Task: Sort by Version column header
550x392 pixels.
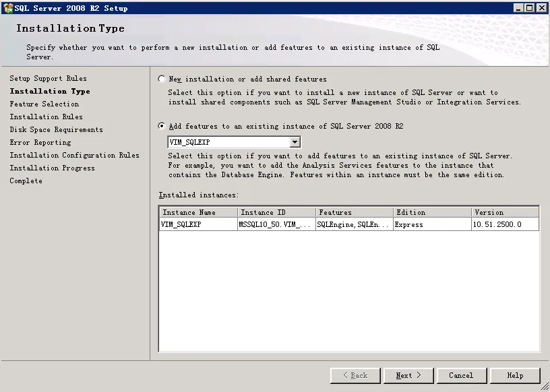Action: click(x=505, y=212)
